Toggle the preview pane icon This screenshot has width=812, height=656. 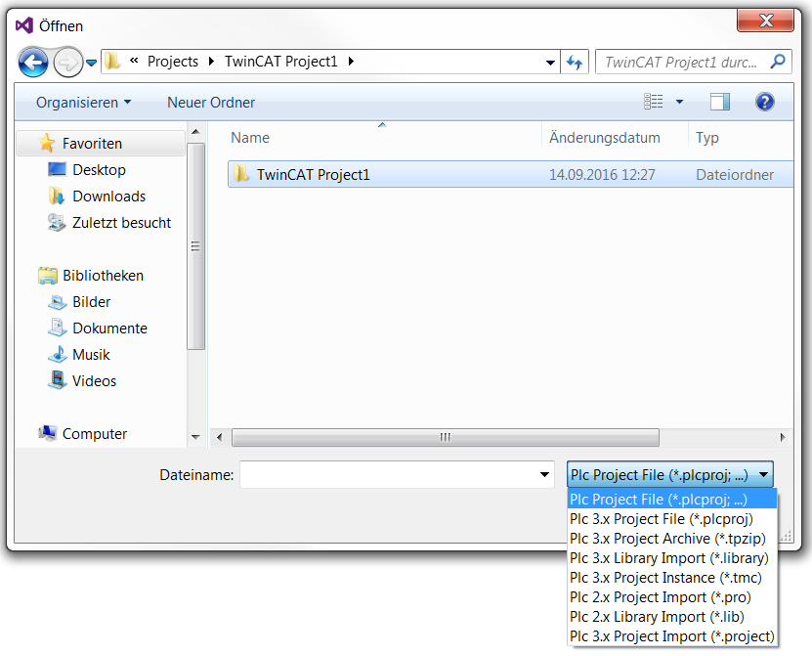coord(720,102)
